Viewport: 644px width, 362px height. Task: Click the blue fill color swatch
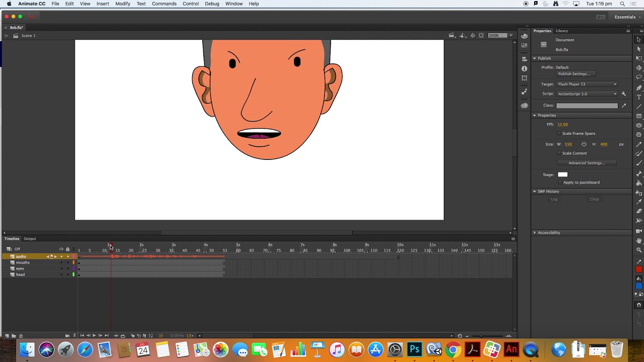coord(639,286)
